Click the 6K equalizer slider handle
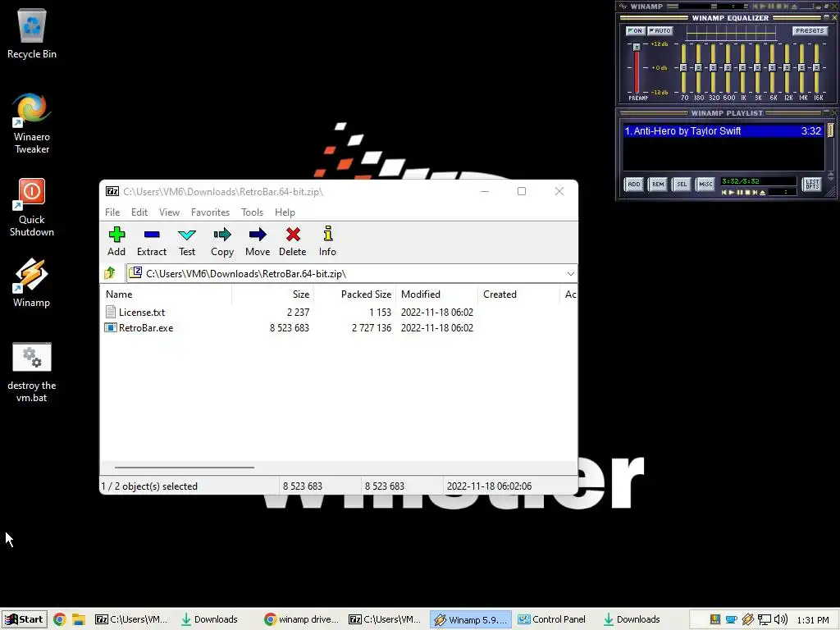The width and height of the screenshot is (840, 630). pos(772,67)
